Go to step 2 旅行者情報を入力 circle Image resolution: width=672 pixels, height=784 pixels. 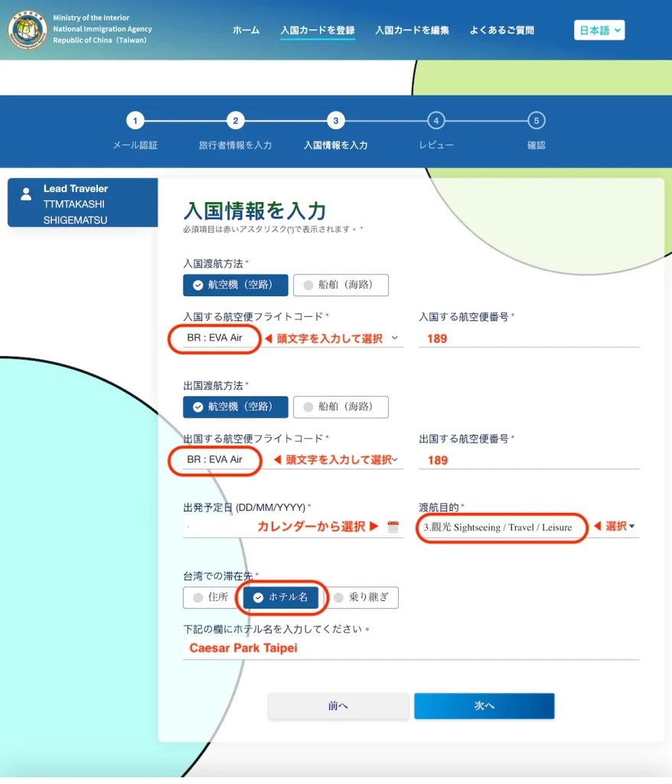click(235, 121)
